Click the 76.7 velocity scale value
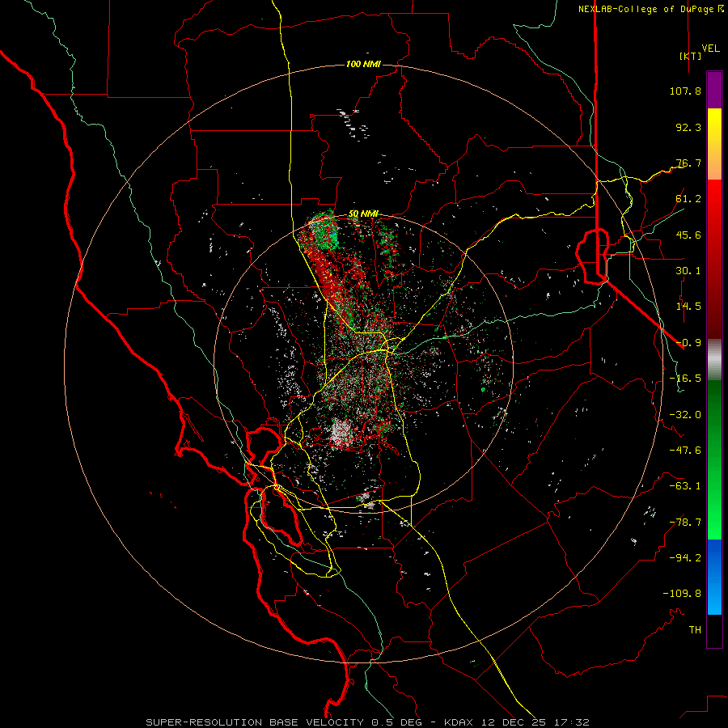Viewport: 728px width, 728px height. point(688,163)
